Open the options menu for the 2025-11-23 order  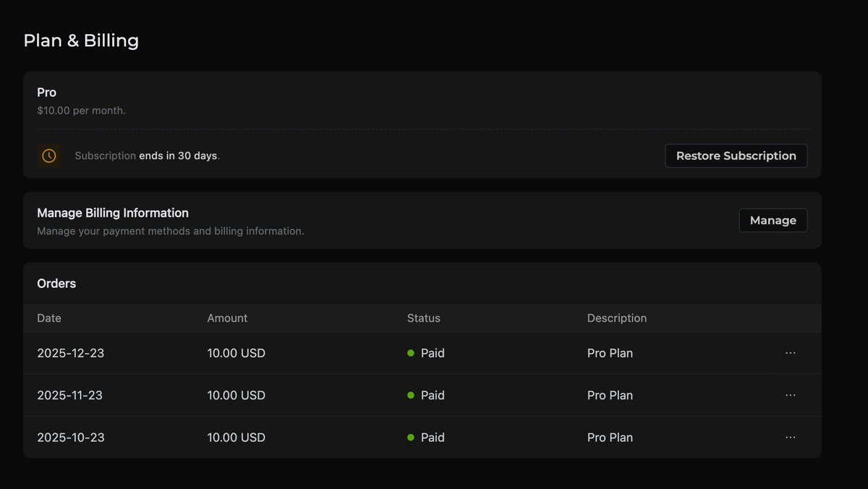(791, 395)
